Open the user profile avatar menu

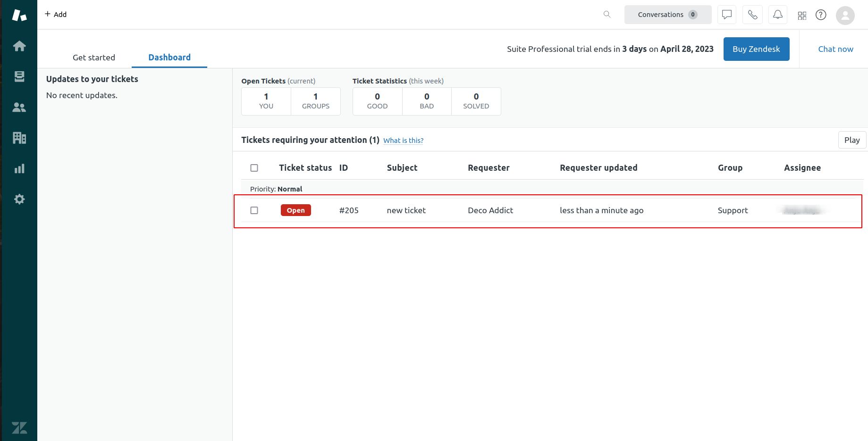(845, 16)
